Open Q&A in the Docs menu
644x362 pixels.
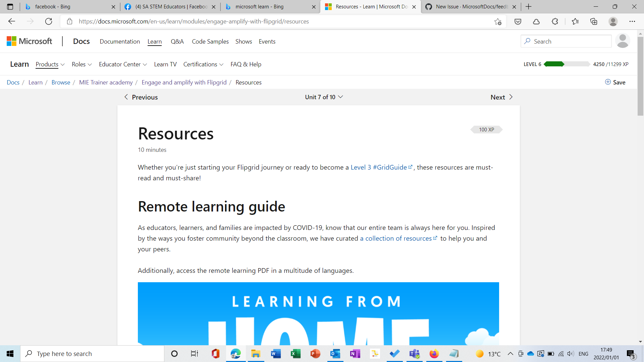pyautogui.click(x=177, y=42)
